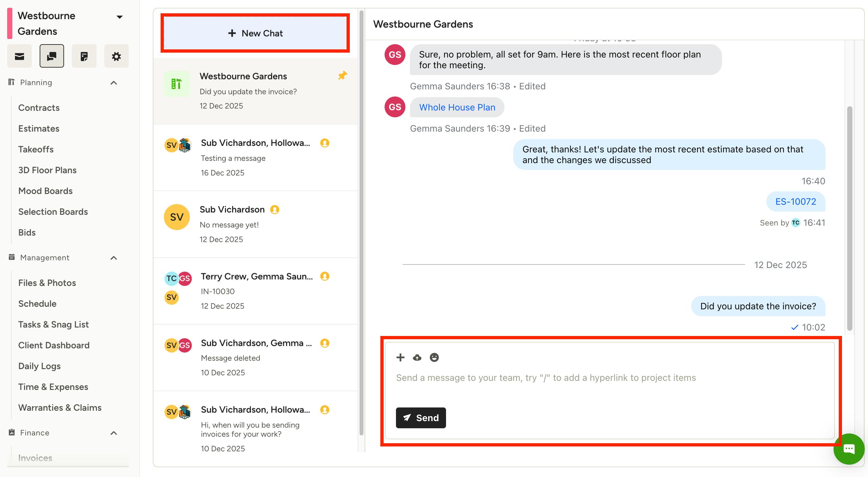This screenshot has width=868, height=477.
Task: Click 'Sure, no problem' message bubble
Action: coord(565,60)
